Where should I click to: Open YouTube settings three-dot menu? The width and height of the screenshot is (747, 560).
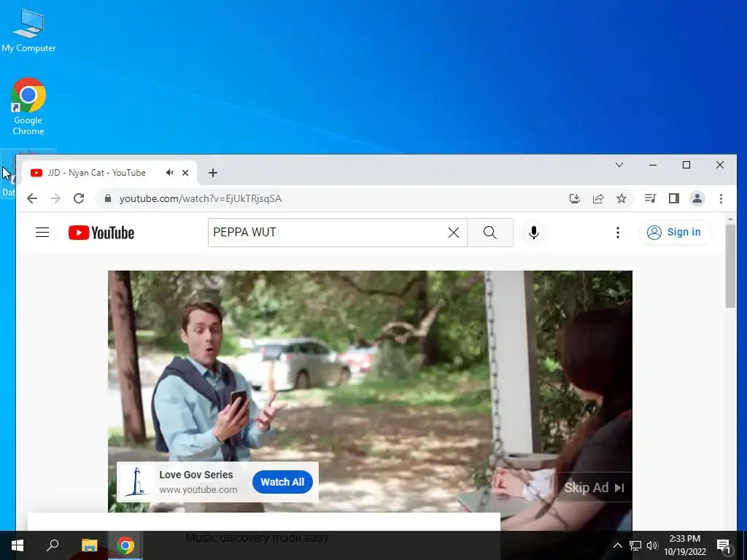pyautogui.click(x=617, y=233)
